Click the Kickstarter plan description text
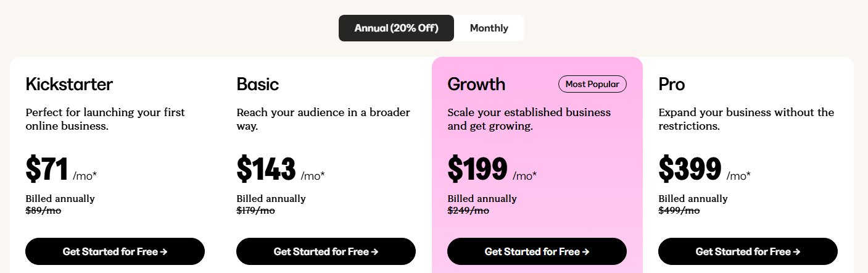The image size is (868, 273). [105, 119]
